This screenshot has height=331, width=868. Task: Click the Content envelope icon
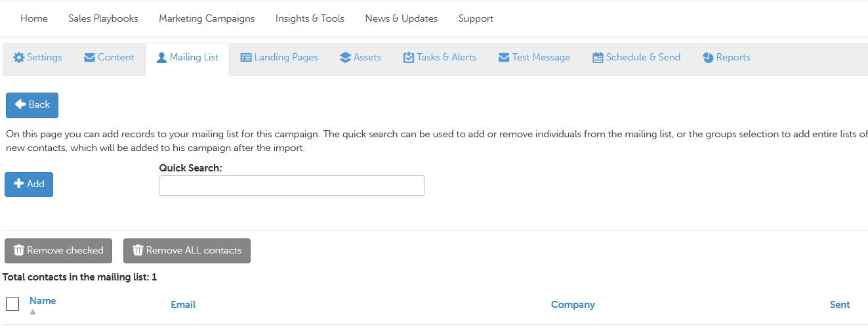pyautogui.click(x=90, y=58)
